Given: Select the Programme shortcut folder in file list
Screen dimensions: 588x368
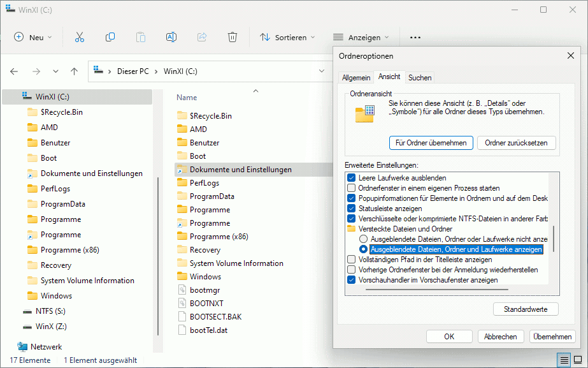Looking at the screenshot, I should pyautogui.click(x=210, y=223).
